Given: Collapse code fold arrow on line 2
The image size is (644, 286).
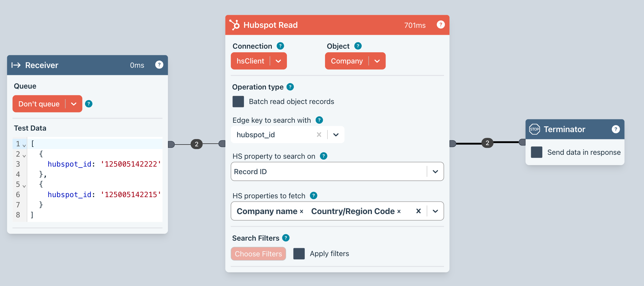Looking at the screenshot, I should [24, 156].
